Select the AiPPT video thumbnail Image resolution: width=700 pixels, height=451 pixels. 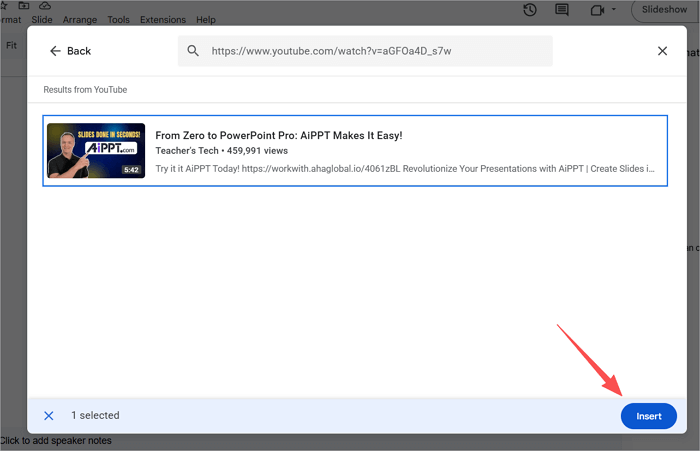96,150
